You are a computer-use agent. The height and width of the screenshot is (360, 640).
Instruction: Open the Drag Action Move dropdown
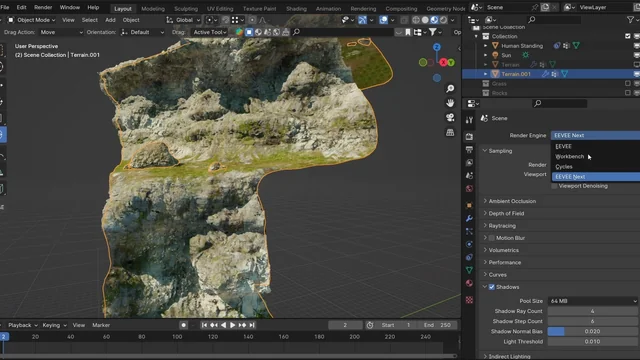tap(61, 32)
